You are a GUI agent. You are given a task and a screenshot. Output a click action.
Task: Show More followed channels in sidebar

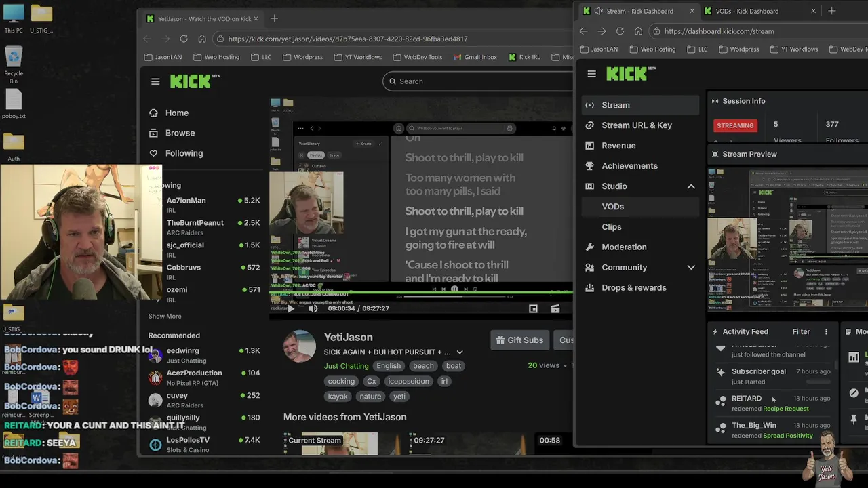[x=165, y=317]
